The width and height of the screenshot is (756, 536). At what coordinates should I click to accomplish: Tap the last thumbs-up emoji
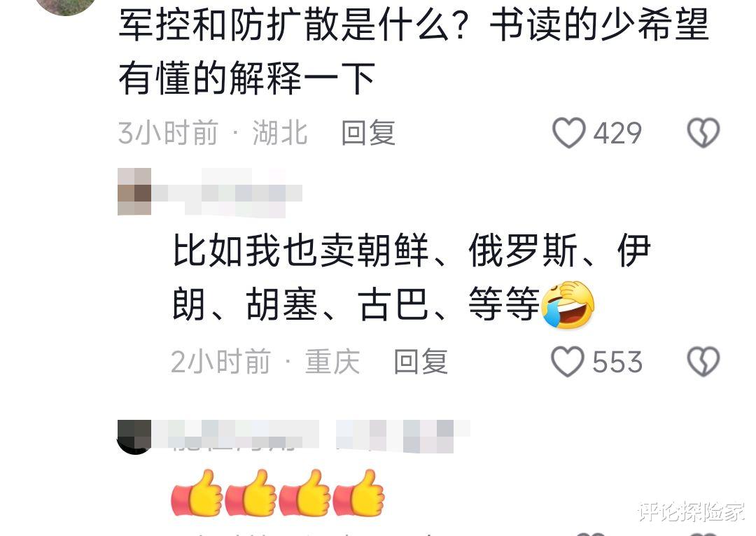pyautogui.click(x=358, y=493)
